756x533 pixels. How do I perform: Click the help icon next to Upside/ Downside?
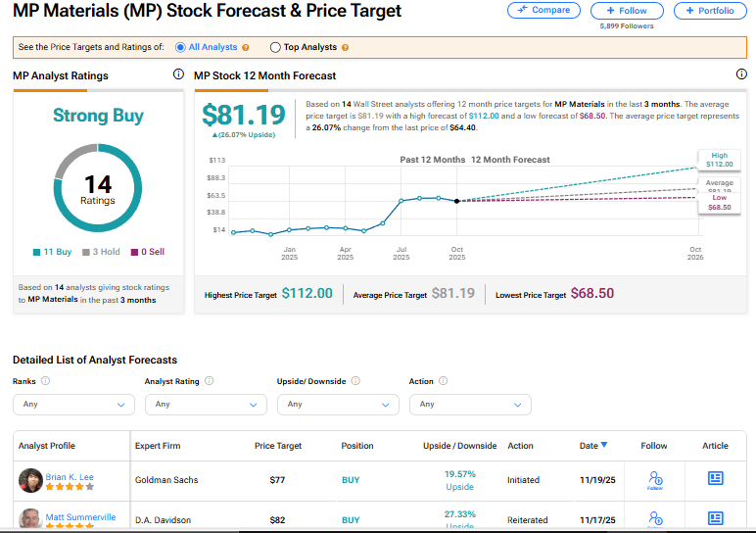pos(355,381)
